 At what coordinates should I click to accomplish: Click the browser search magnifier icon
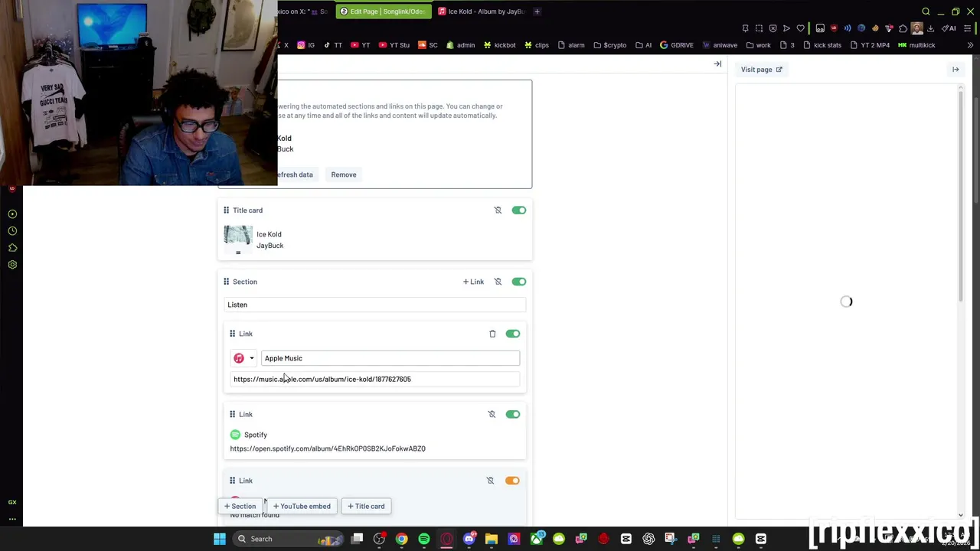point(926,11)
